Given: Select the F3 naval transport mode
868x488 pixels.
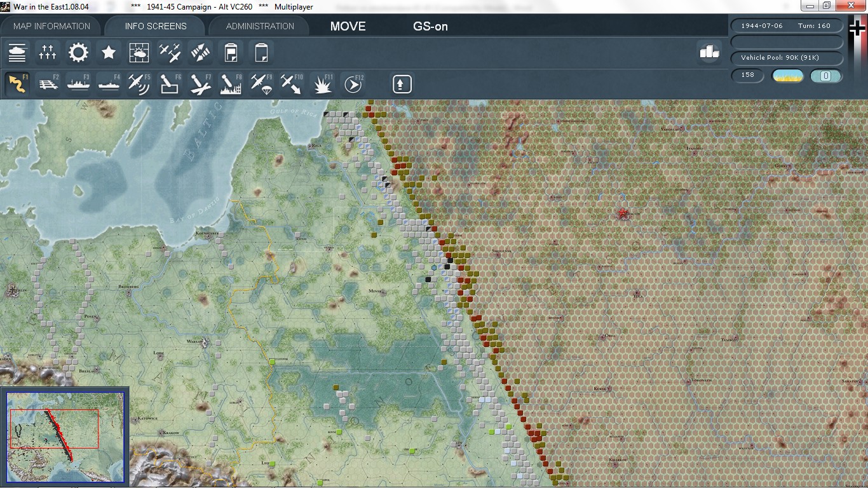Looking at the screenshot, I should point(78,84).
